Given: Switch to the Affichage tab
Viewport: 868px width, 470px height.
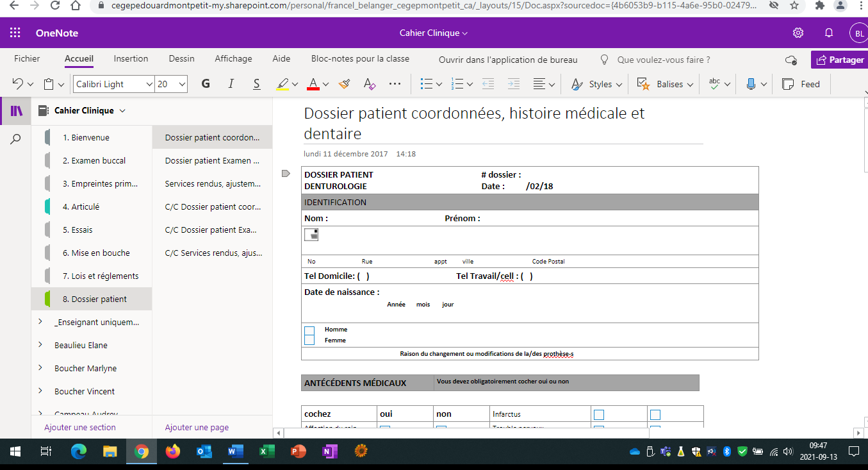Looking at the screenshot, I should click(233, 58).
